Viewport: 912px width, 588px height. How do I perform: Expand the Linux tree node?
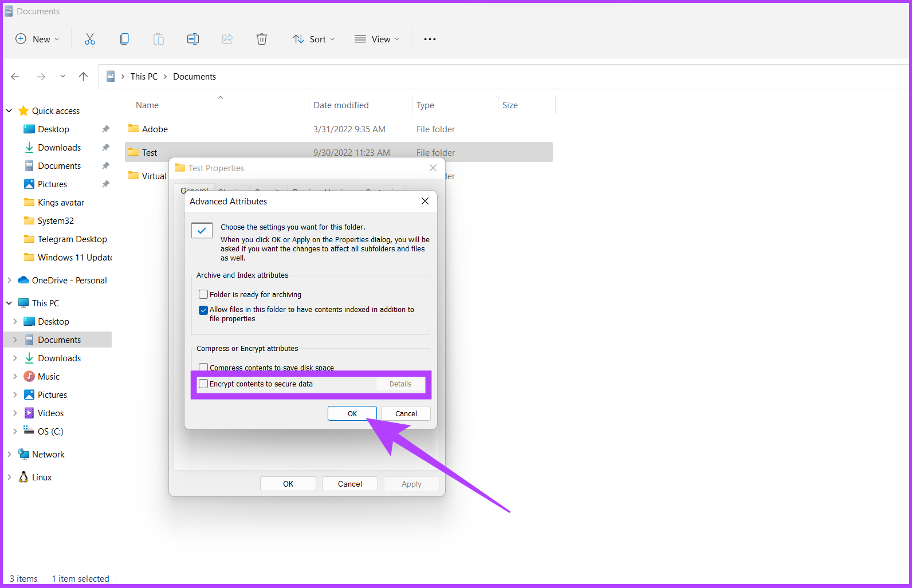[x=9, y=477]
